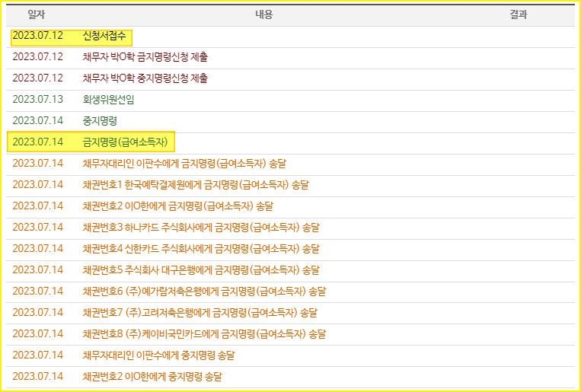Select '채권번호2 이O한에게 중지명령 송달' entry

pyautogui.click(x=152, y=377)
